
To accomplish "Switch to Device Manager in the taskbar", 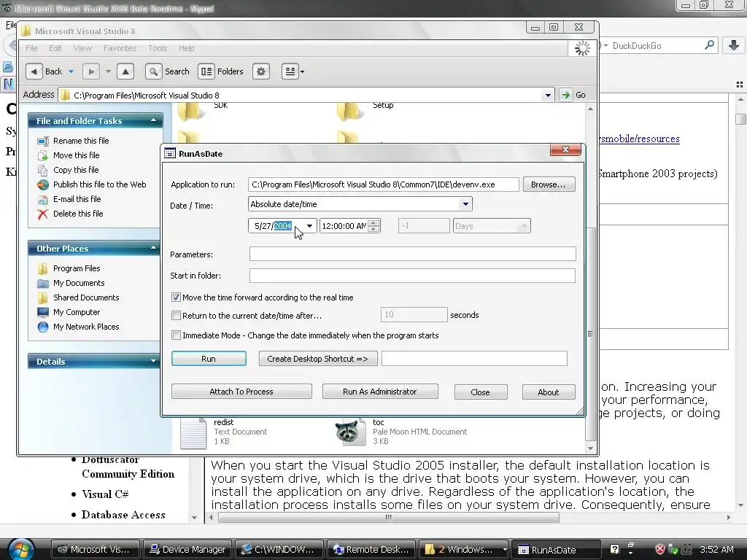I will click(187, 550).
